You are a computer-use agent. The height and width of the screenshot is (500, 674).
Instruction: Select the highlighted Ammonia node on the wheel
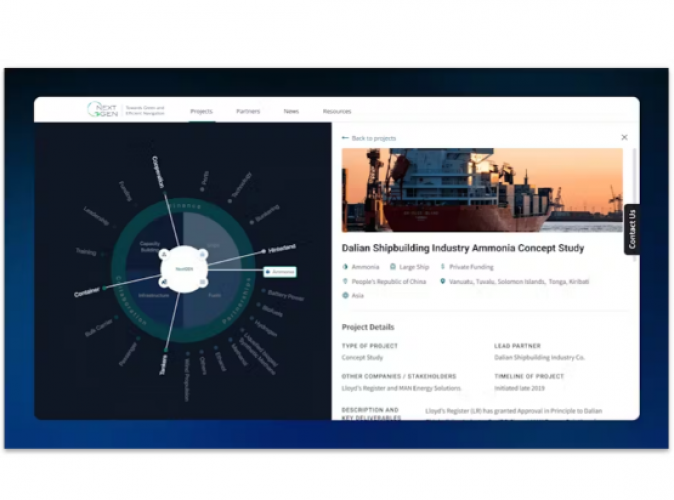coord(280,272)
